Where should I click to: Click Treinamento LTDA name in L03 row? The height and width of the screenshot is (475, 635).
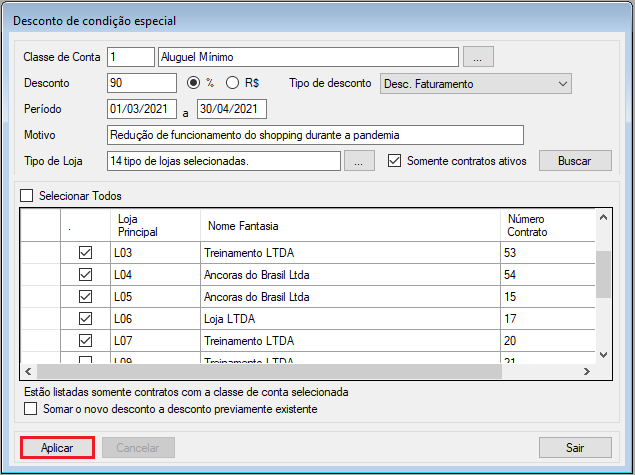(x=350, y=253)
